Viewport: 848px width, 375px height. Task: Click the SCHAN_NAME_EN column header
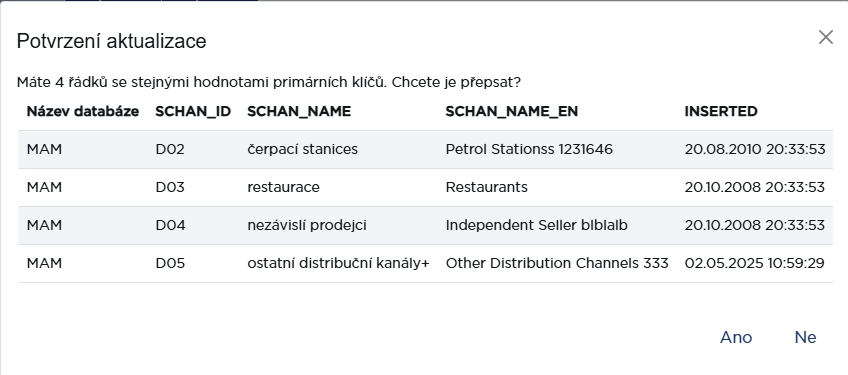512,111
